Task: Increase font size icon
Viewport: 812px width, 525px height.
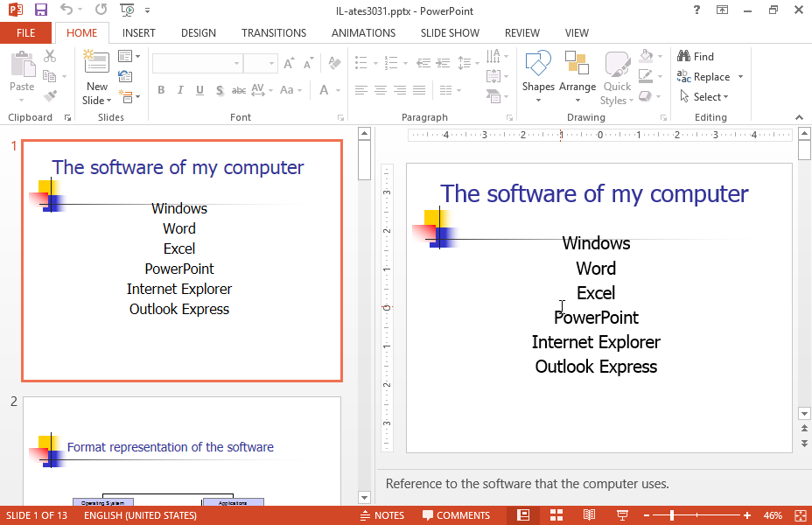Action: click(x=289, y=63)
